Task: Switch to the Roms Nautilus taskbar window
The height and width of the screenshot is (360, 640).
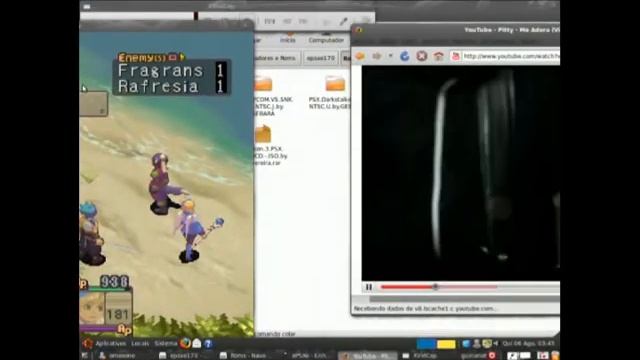Action: pos(244,356)
